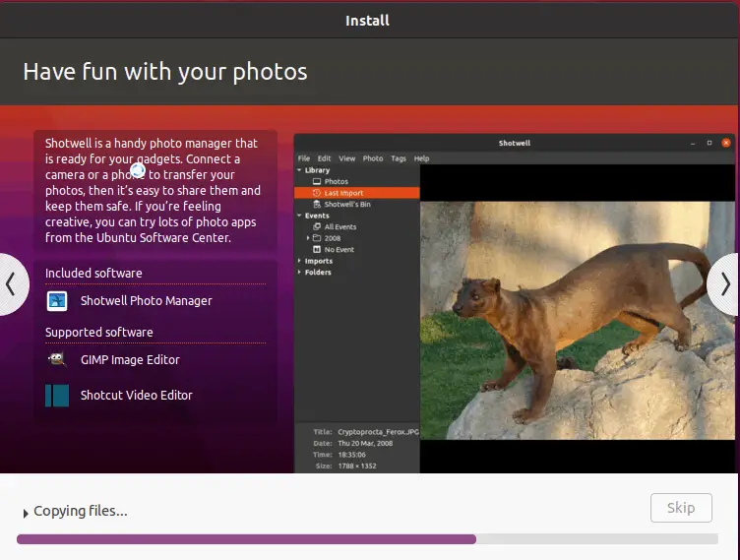The width and height of the screenshot is (740, 560).
Task: Close the Shotwell preview window
Action: tap(726, 143)
